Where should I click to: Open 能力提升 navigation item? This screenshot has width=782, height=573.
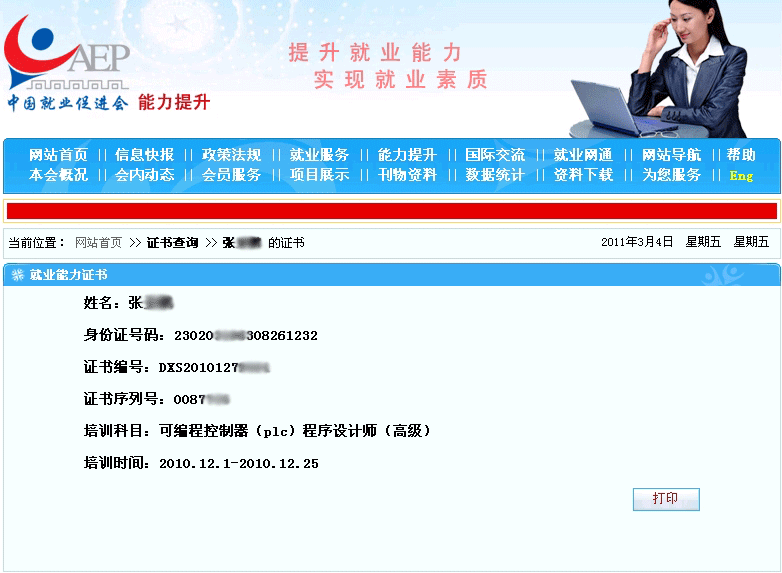[407, 155]
